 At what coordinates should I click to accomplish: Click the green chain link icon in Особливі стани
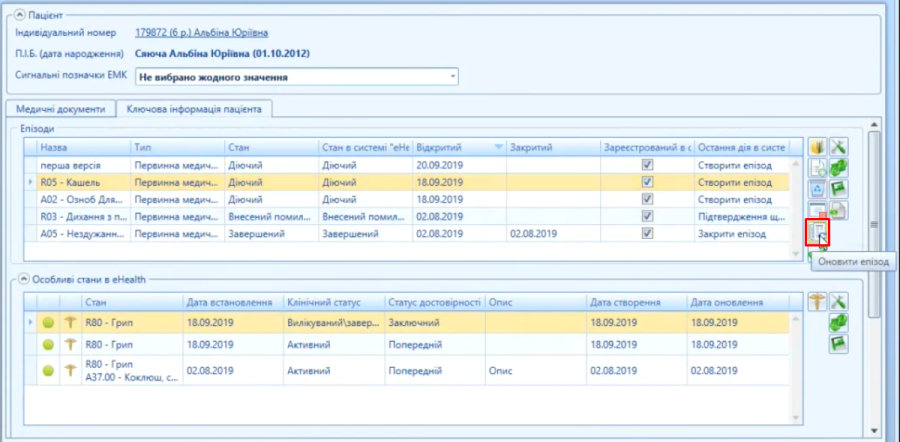click(839, 323)
